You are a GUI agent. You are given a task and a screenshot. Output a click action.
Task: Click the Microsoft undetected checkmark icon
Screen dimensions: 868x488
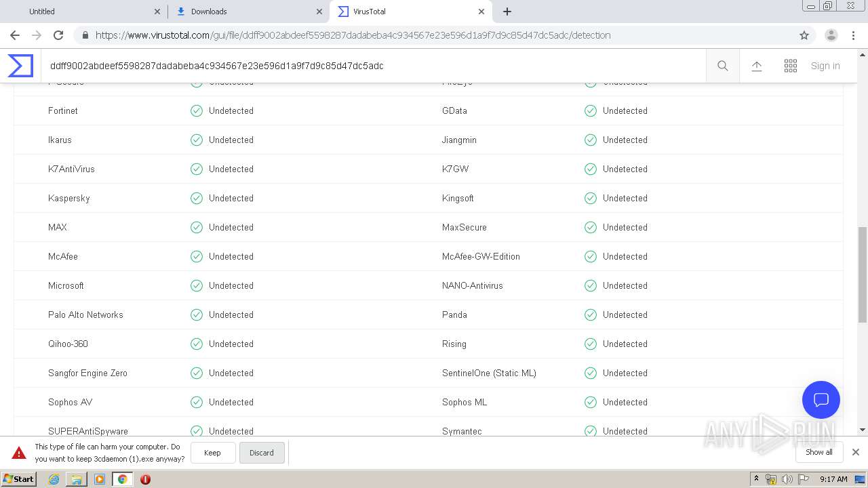click(x=197, y=285)
